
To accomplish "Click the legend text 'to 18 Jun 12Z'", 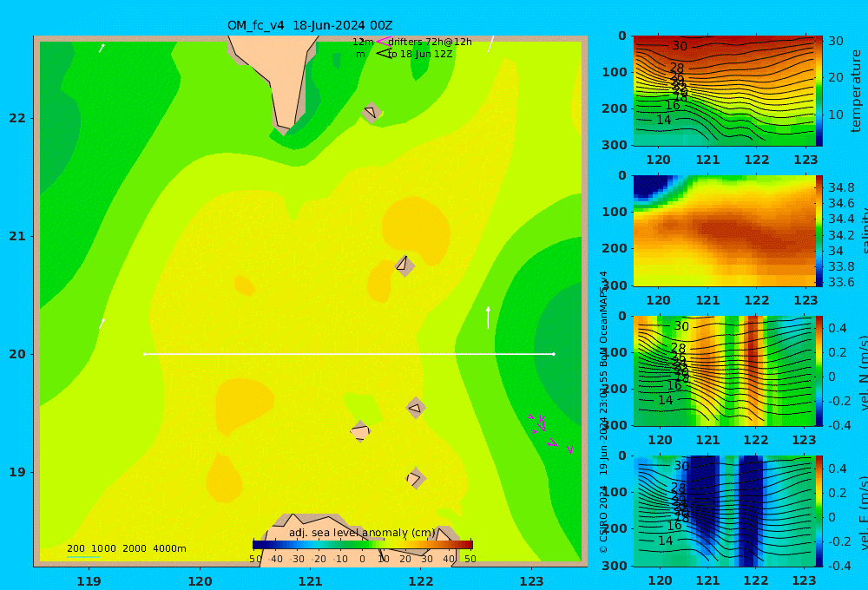I will coord(420,54).
